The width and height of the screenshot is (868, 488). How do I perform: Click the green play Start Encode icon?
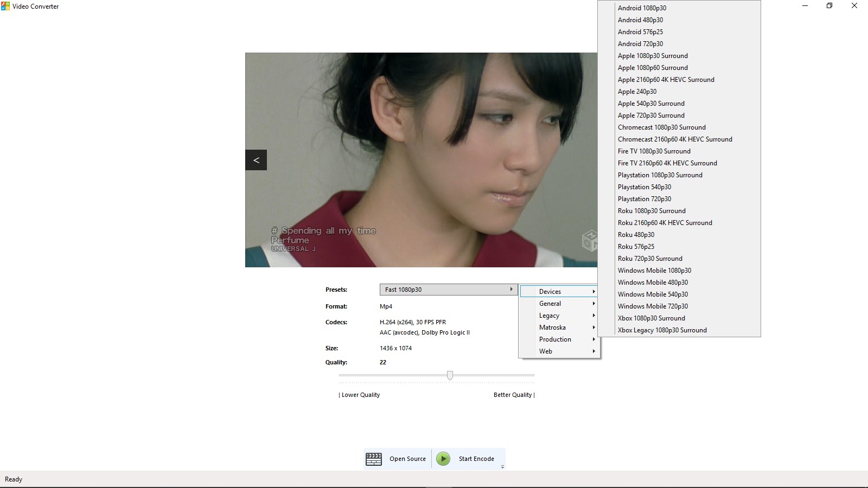click(x=443, y=459)
